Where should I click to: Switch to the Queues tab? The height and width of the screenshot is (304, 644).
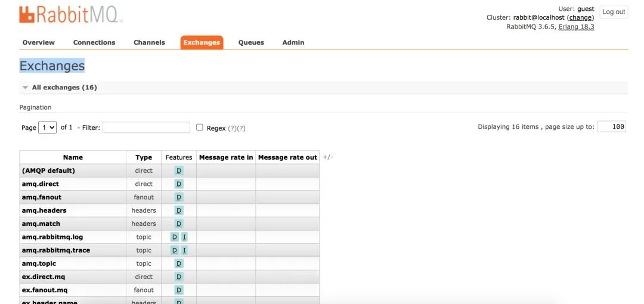251,42
